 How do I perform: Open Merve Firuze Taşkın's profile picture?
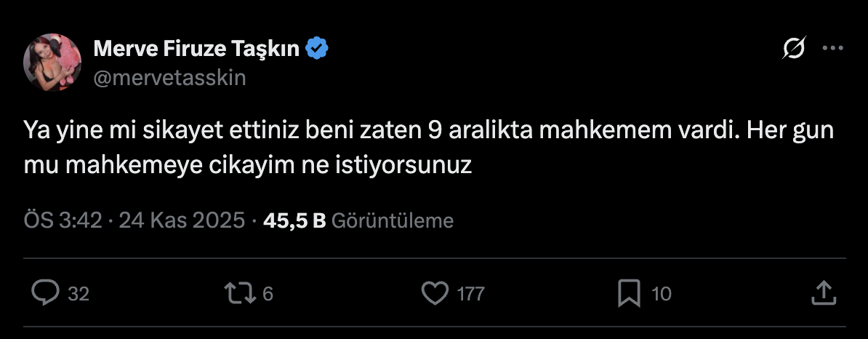click(x=52, y=63)
